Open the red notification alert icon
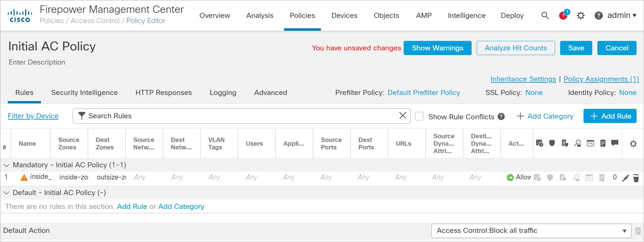The height and width of the screenshot is (242, 644). click(x=564, y=15)
